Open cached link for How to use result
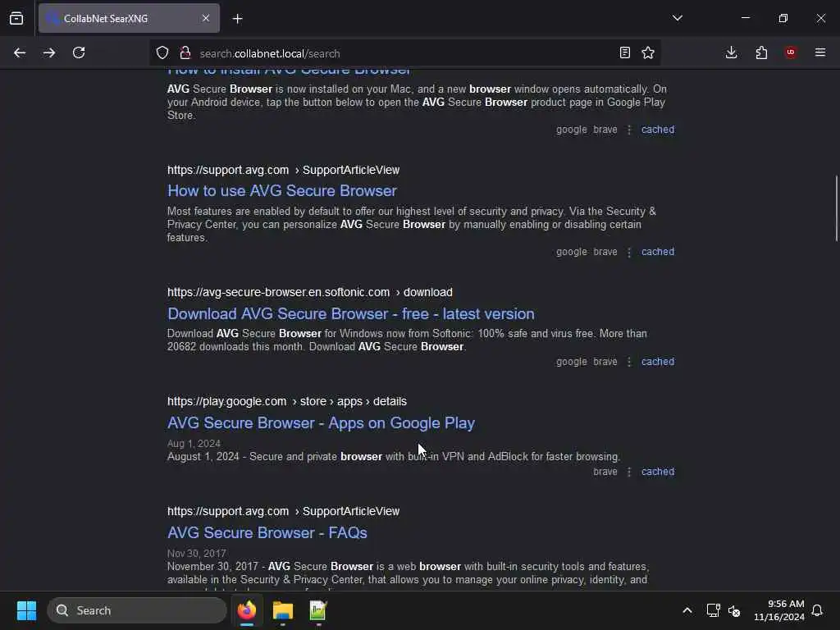 pyautogui.click(x=658, y=252)
